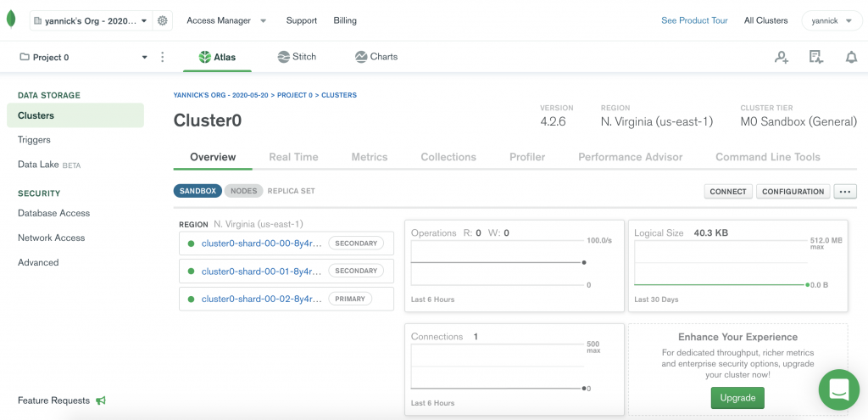Open the yannick user account dropdown
This screenshot has width=868, height=420.
[832, 20]
